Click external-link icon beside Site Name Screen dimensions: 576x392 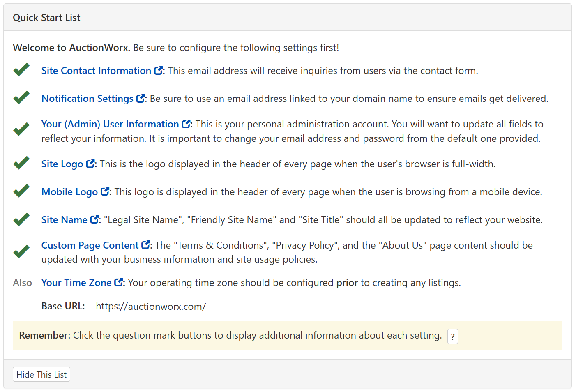point(94,220)
